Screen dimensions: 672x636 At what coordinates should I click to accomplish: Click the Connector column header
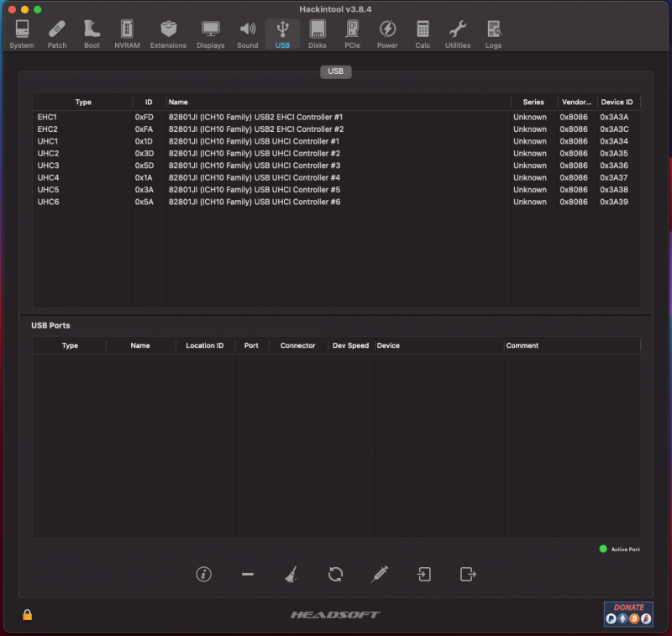(x=298, y=345)
